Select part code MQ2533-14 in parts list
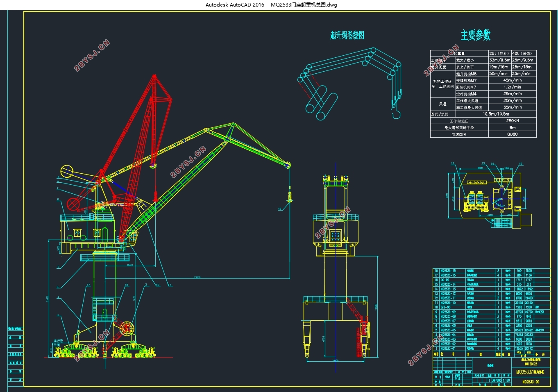This screenshot has width=558, height=392. [448, 284]
